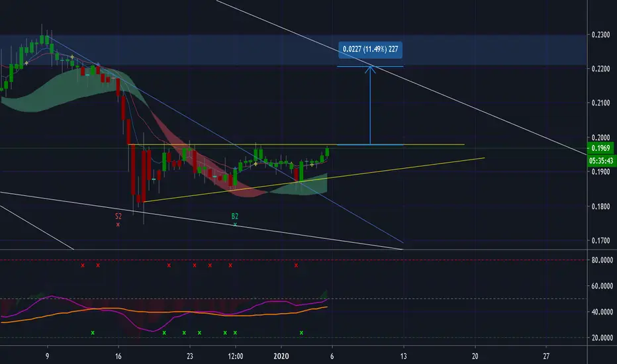Viewport: 617px width, 364px height.
Task: Click the 0.1900 price axis label
Action: tap(600, 172)
